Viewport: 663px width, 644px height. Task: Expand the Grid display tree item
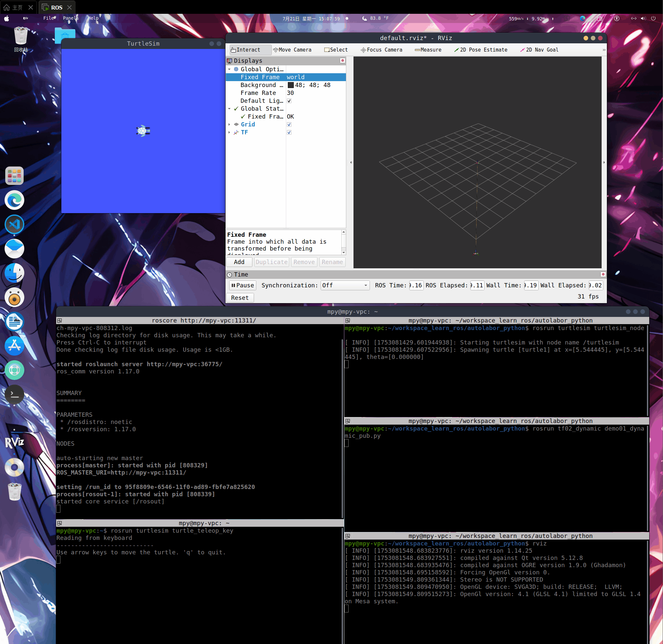pyautogui.click(x=229, y=124)
